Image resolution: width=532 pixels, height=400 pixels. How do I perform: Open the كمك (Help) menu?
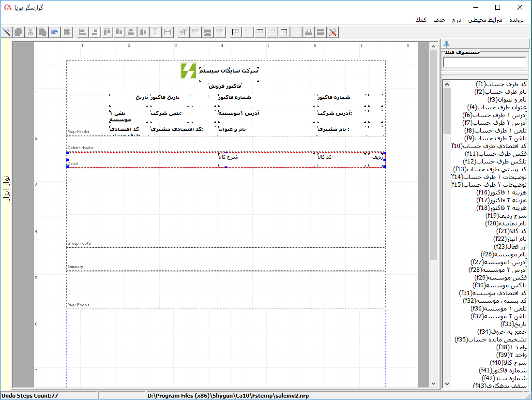[x=421, y=20]
